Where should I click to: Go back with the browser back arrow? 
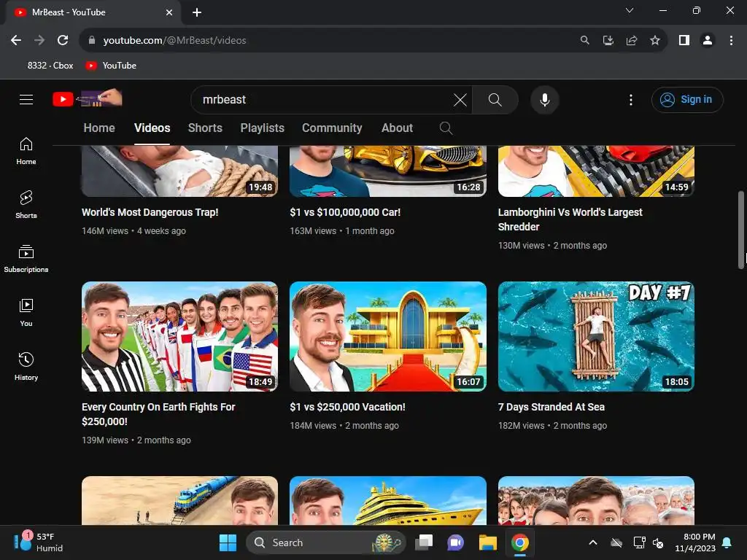pos(16,41)
